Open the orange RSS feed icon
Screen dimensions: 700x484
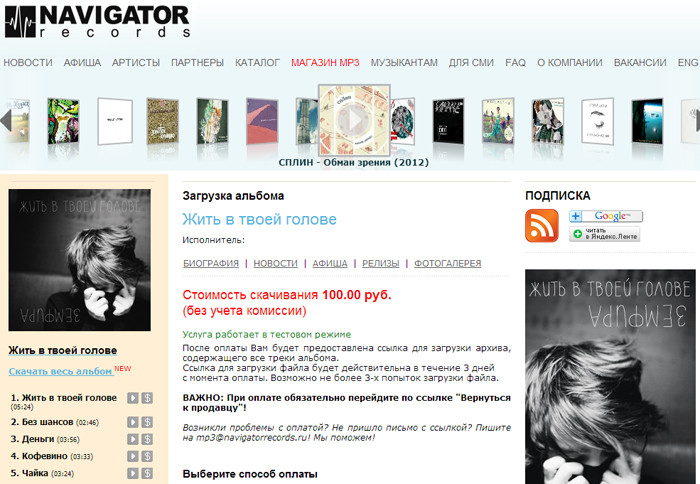click(x=542, y=225)
